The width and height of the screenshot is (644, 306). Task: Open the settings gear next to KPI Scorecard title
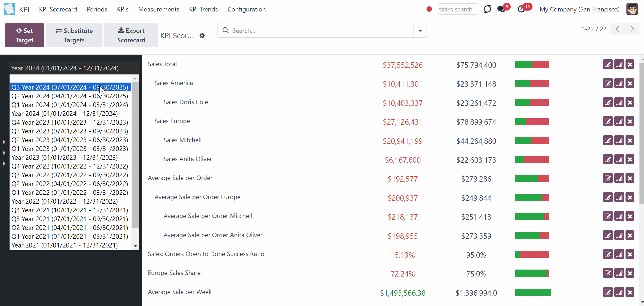pyautogui.click(x=202, y=36)
